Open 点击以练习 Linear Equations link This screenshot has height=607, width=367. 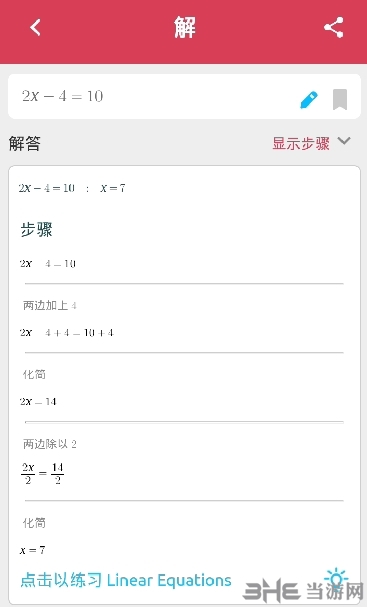click(126, 580)
